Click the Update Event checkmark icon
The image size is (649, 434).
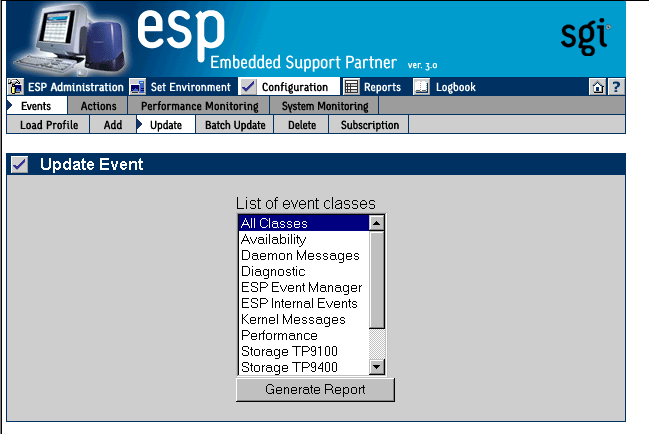pyautogui.click(x=19, y=164)
